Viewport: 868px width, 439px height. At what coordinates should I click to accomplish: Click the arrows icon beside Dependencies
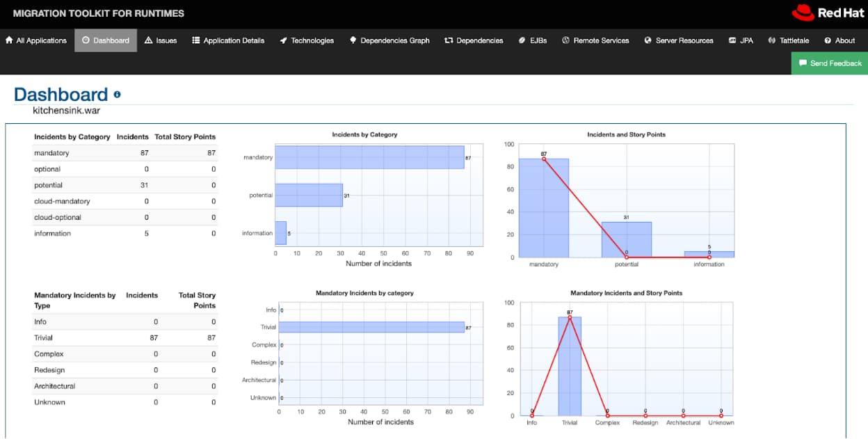click(449, 40)
